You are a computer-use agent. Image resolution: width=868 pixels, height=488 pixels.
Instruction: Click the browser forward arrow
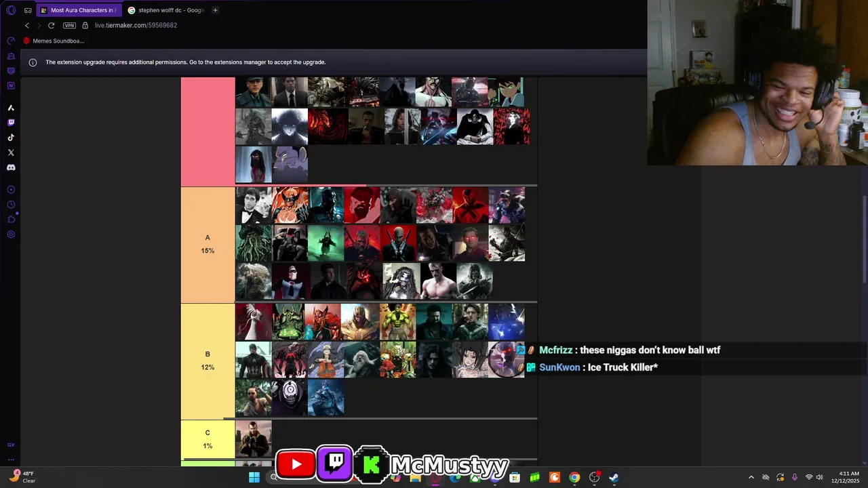click(39, 25)
